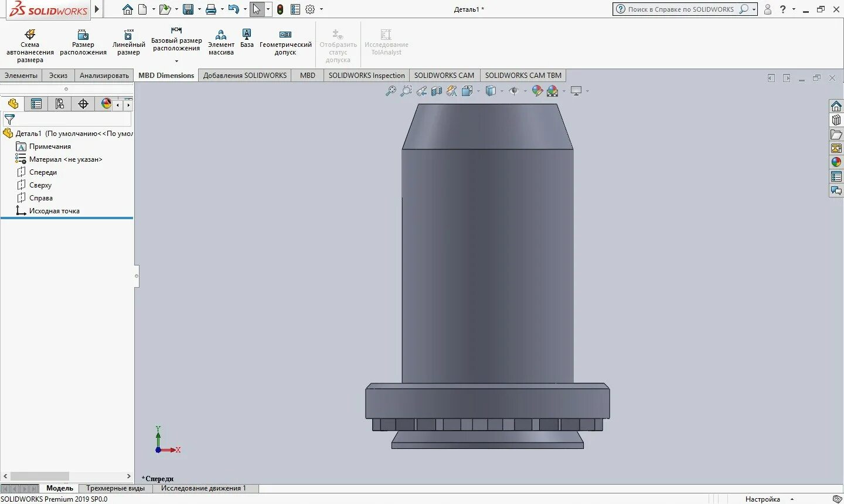Activate Zoom to Area magnifier
844x504 pixels.
(x=406, y=91)
